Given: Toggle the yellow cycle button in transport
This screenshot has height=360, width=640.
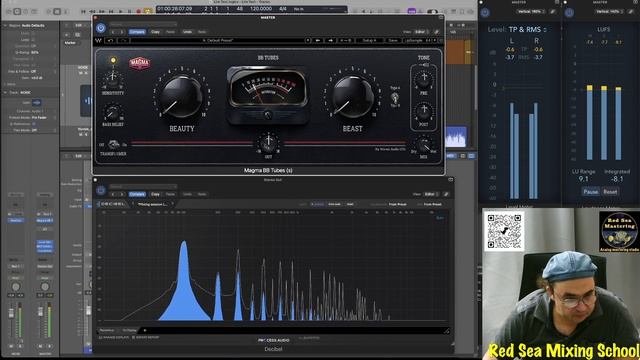Looking at the screenshot, I should [x=149, y=11].
